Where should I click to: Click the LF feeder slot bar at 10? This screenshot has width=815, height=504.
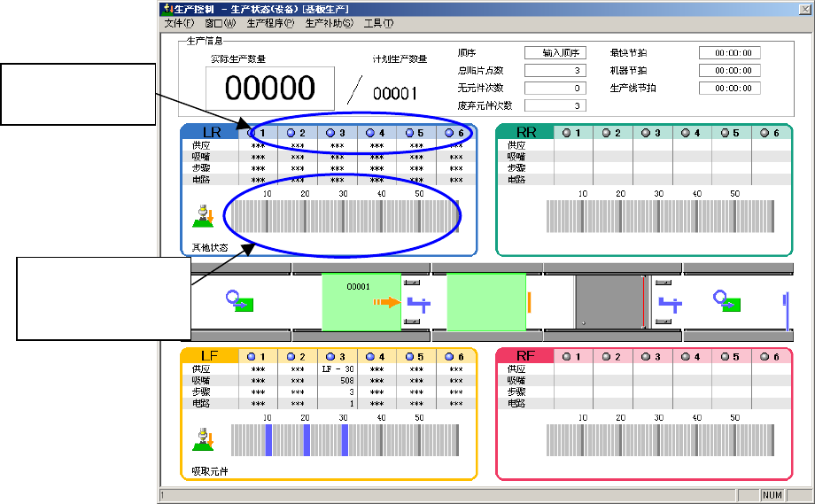tap(268, 440)
